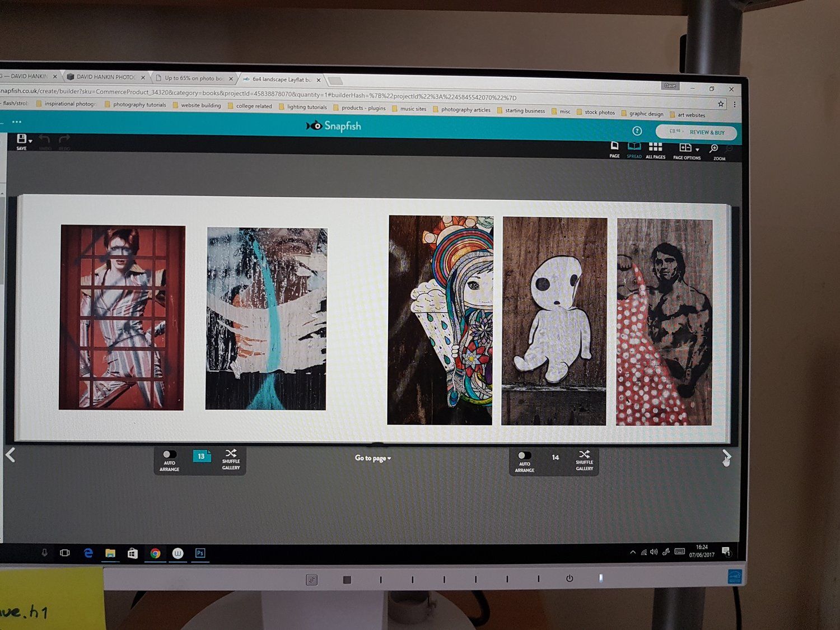
Task: Open stock photos bookmark folder
Action: [x=595, y=113]
